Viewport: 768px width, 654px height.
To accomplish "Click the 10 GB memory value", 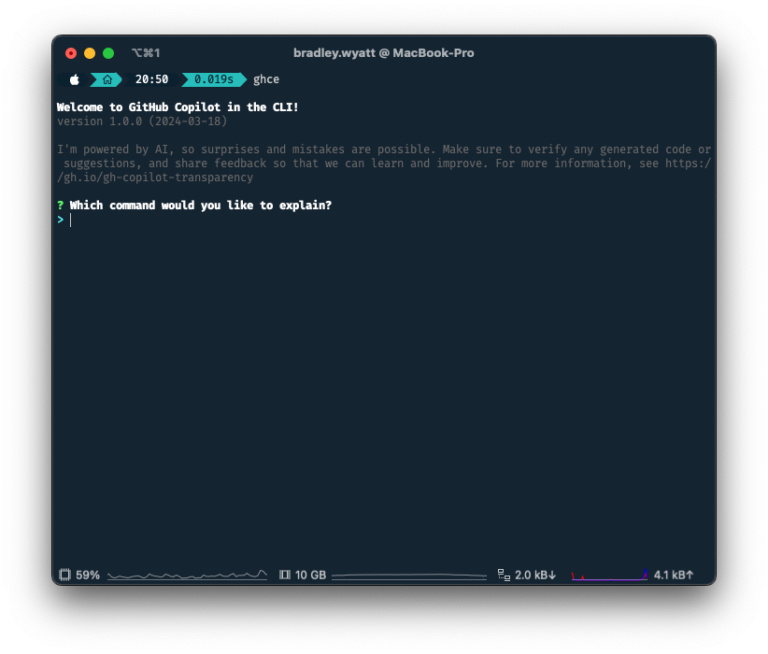I will coord(311,575).
